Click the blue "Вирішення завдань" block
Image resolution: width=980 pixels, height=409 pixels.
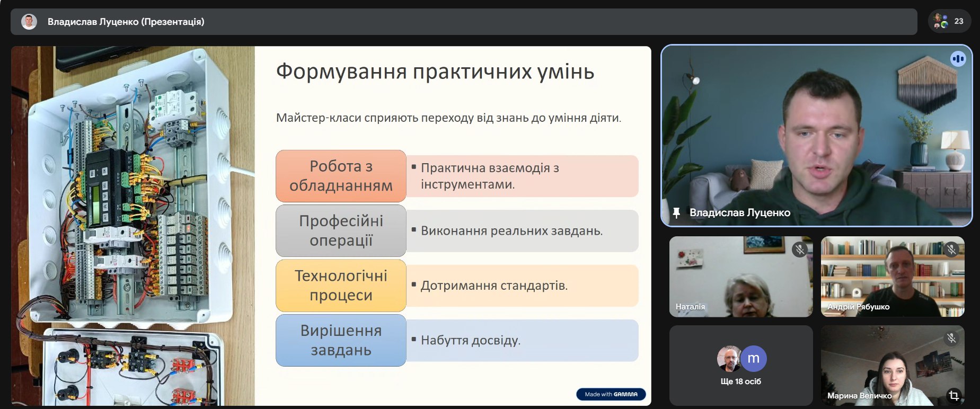(341, 340)
